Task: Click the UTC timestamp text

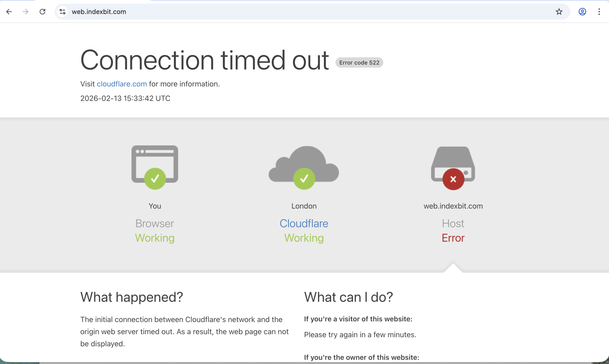Action: click(125, 98)
